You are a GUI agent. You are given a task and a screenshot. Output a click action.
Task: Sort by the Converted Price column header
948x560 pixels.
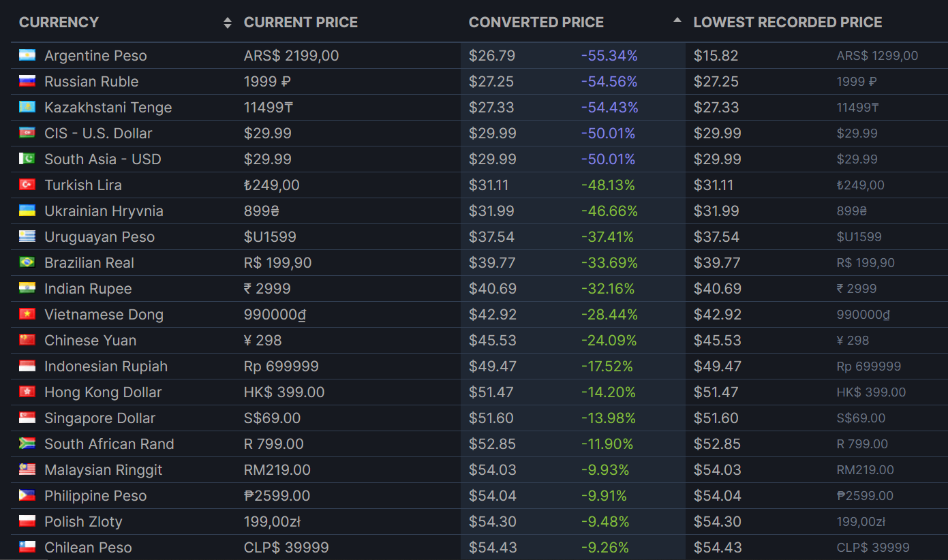[536, 22]
